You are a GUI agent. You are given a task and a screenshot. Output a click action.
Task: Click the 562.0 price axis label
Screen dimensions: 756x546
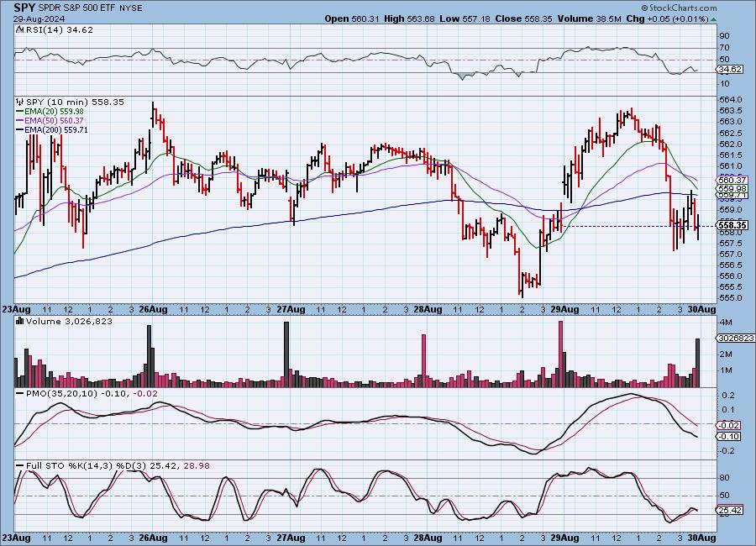[x=731, y=144]
